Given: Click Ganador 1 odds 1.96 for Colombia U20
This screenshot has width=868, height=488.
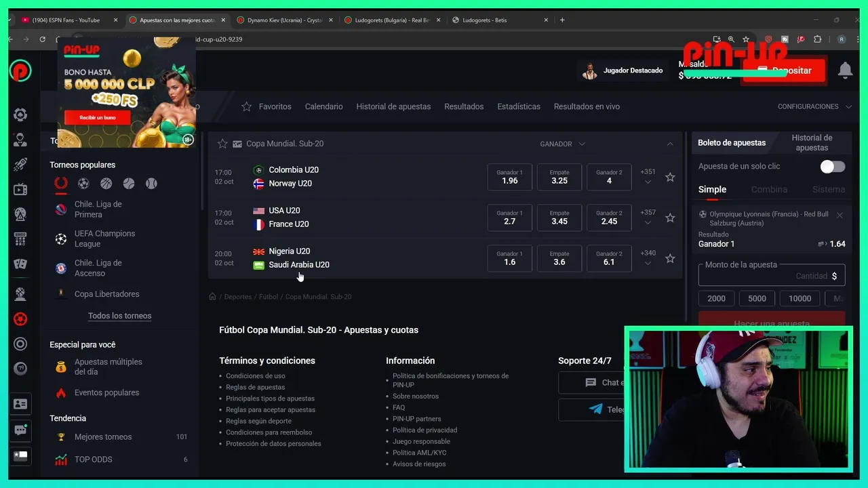Looking at the screenshot, I should 509,177.
